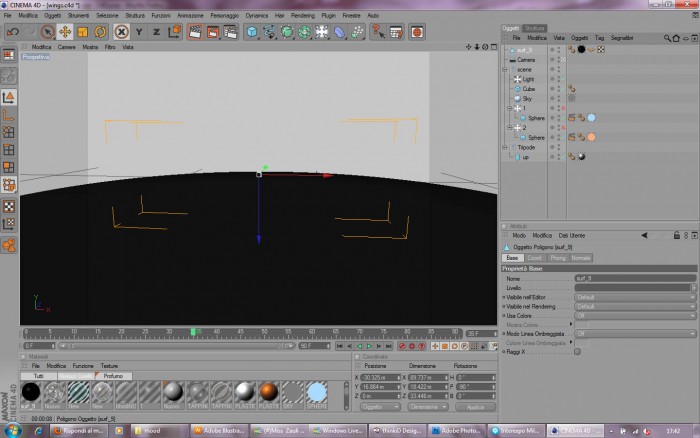Select the Profumo material tab
The width and height of the screenshot is (700, 438).
click(113, 376)
